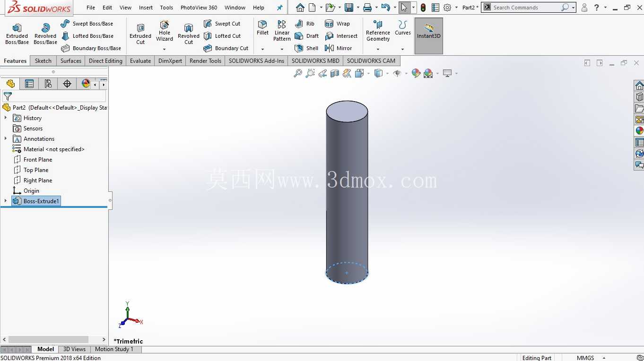Switch to the 3D Views tab
The width and height of the screenshot is (644, 361).
pyautogui.click(x=74, y=349)
